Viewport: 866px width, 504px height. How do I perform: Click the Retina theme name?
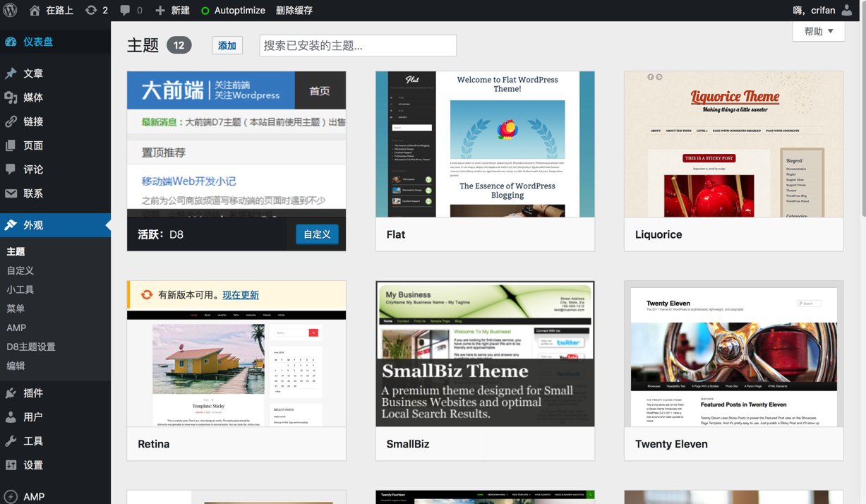[x=154, y=444]
